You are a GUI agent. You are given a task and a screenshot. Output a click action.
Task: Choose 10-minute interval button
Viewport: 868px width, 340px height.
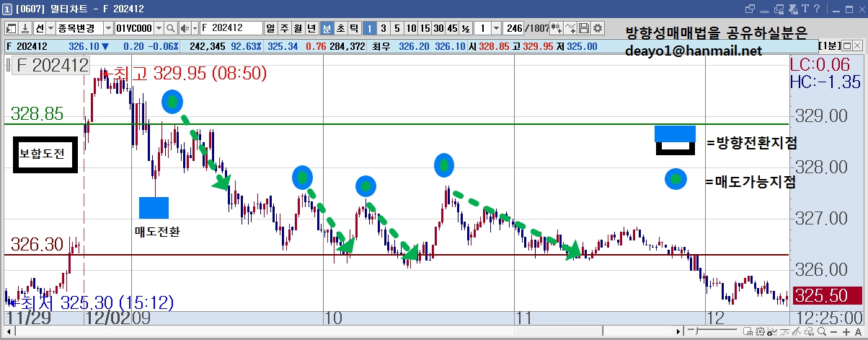coord(411,28)
